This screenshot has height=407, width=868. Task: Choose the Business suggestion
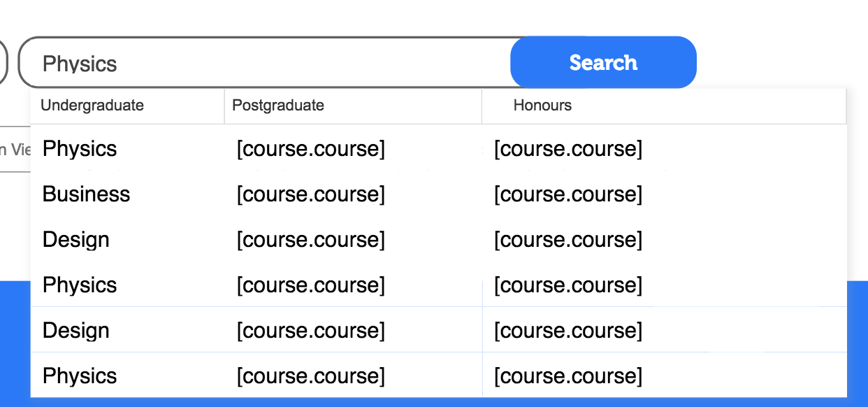click(x=86, y=194)
